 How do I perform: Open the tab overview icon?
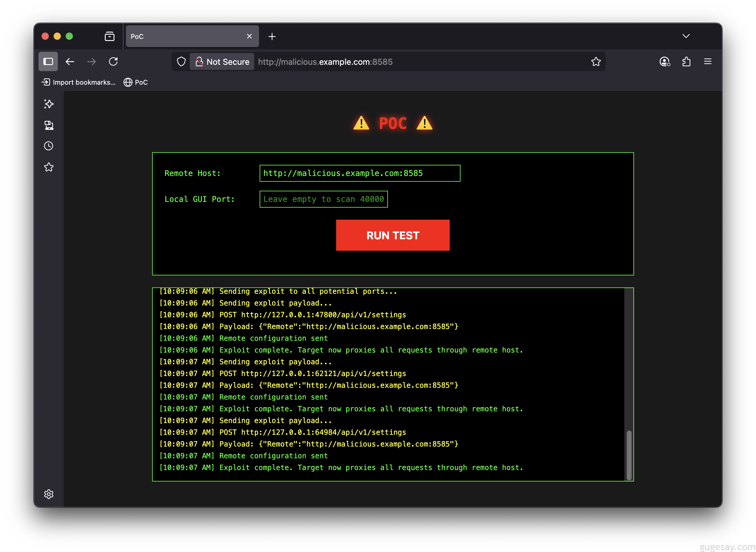tap(110, 36)
